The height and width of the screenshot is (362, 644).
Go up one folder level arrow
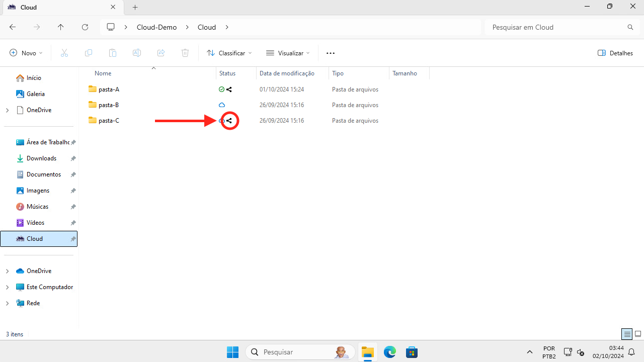61,27
